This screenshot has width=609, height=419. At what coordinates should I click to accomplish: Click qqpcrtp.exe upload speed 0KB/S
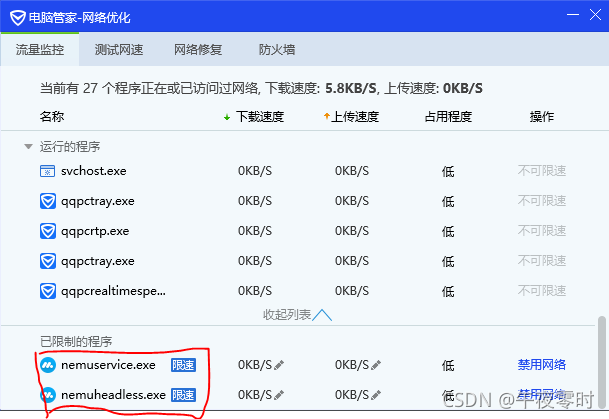352,231
